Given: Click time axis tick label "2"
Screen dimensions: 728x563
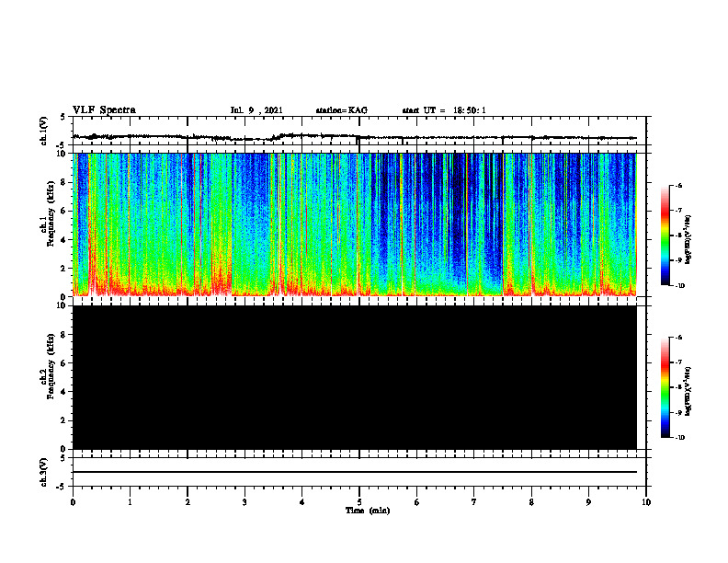Looking at the screenshot, I should 188,502.
